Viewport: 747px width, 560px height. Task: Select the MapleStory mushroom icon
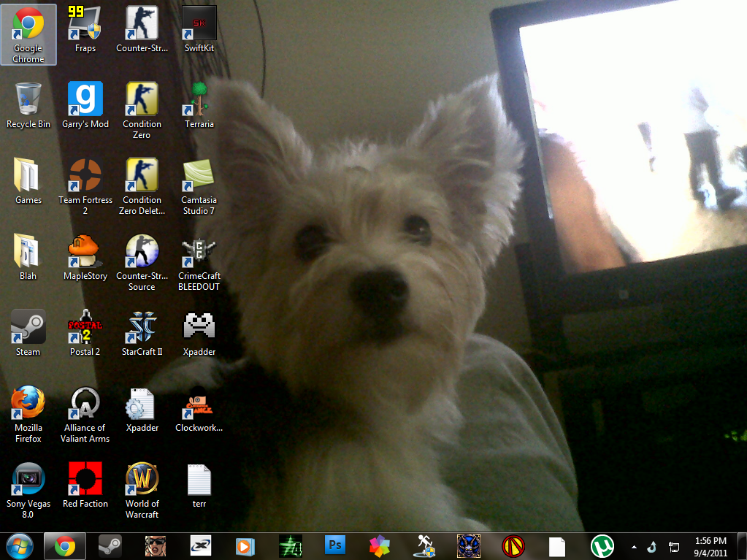(85, 252)
